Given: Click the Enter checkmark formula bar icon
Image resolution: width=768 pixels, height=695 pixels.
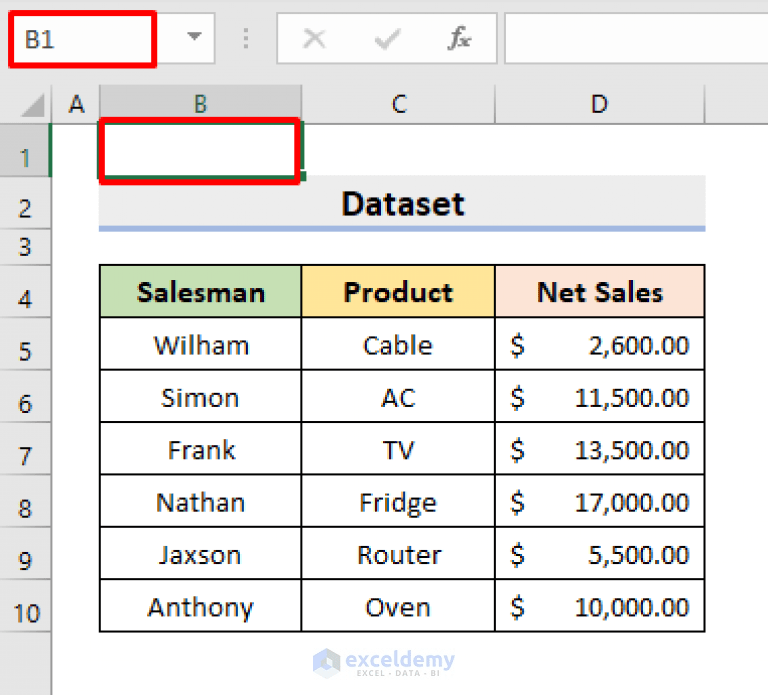Looking at the screenshot, I should click(387, 38).
